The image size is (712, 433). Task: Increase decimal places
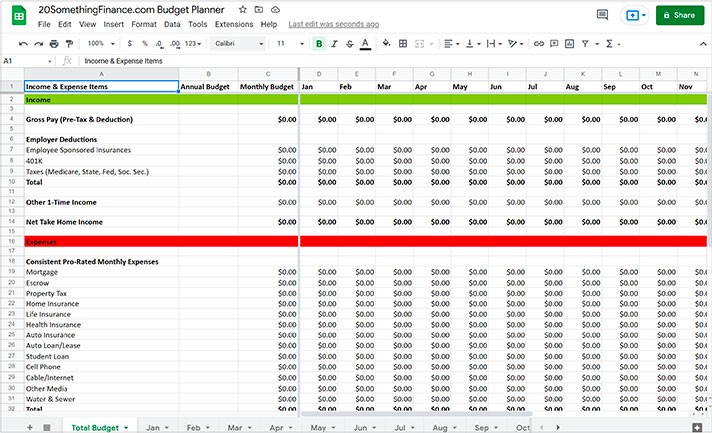tap(175, 44)
